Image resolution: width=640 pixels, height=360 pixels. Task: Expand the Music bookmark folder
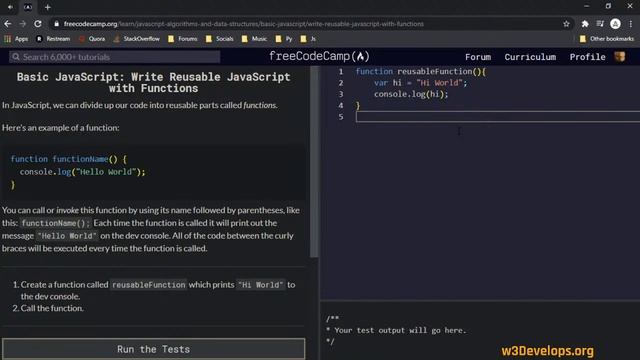(254, 39)
